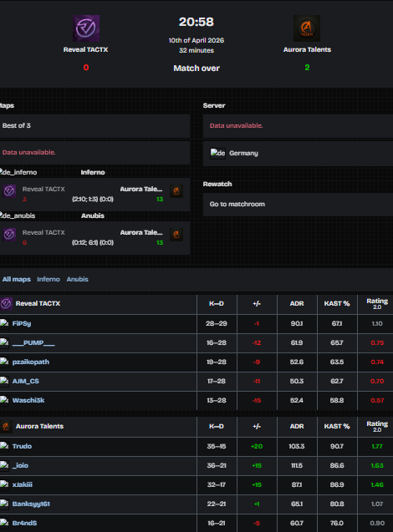Image resolution: width=393 pixels, height=532 pixels.
Task: Click Aurora Talents logo in Anubis map row
Action: click(176, 235)
